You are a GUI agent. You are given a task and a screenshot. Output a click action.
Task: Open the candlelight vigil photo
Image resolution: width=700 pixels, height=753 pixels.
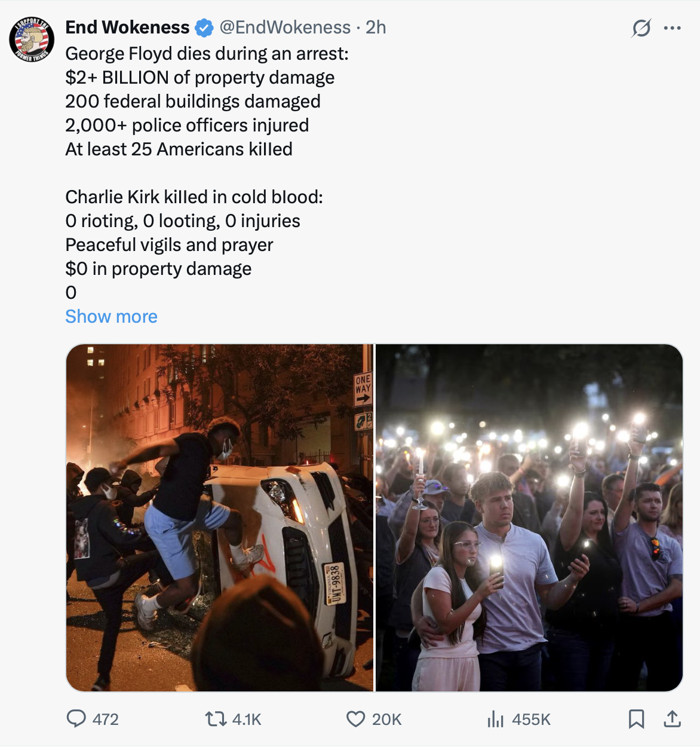pyautogui.click(x=529, y=518)
